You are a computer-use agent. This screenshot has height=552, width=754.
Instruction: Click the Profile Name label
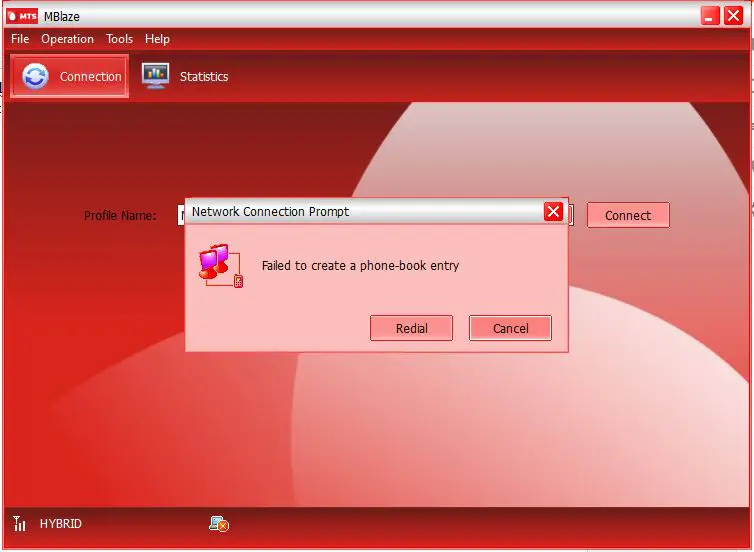click(120, 215)
